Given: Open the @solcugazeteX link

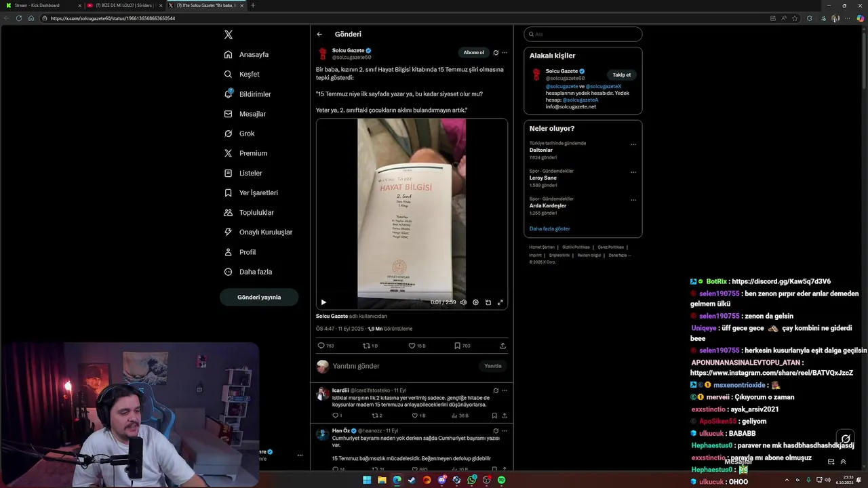Looking at the screenshot, I should (604, 86).
